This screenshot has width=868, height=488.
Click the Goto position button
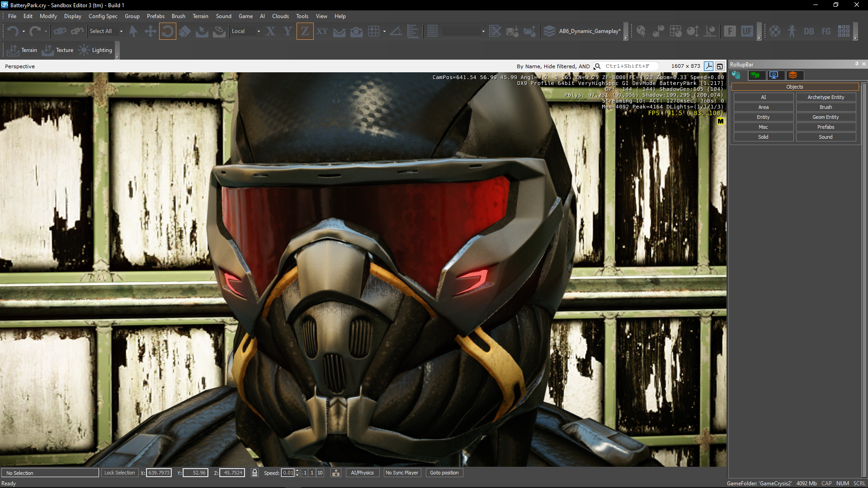click(x=444, y=473)
